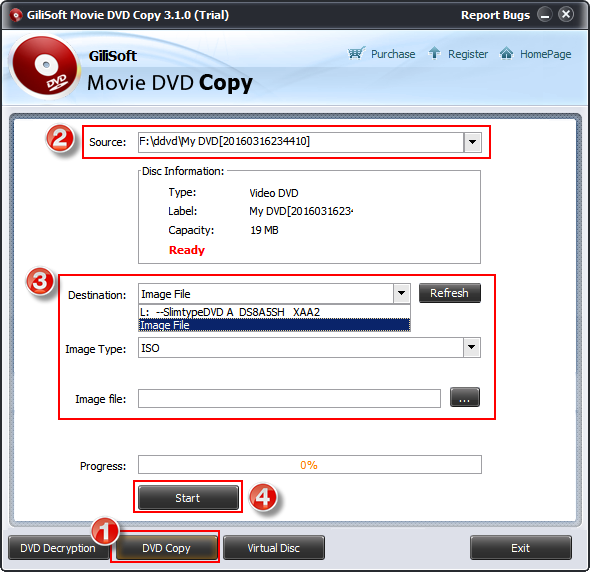Click the Movie DVD Copy heading
Viewport: 590px width, 572px height.
pos(170,83)
